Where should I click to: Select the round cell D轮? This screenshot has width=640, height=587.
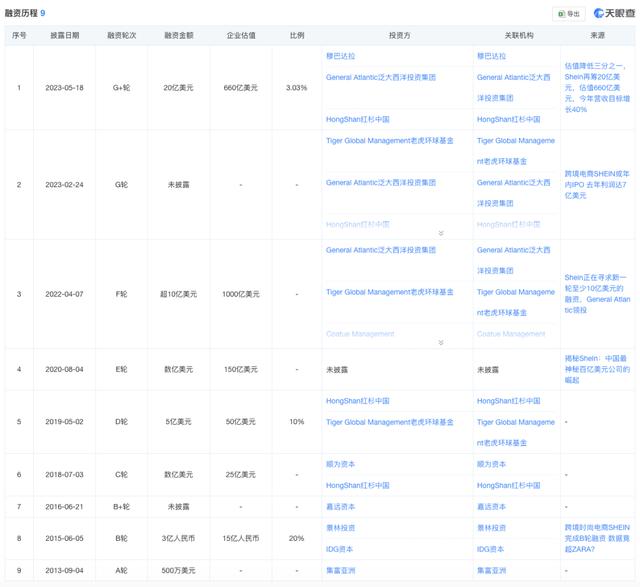(122, 422)
